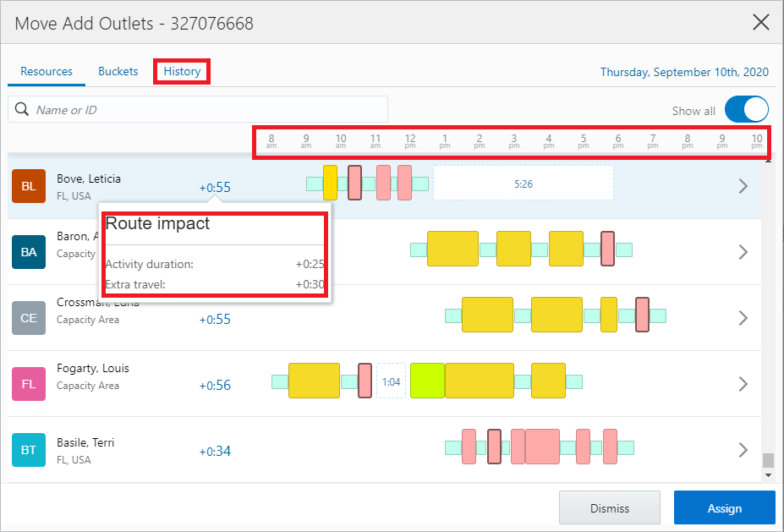Switch to the History tab
The image size is (784, 532).
point(181,71)
